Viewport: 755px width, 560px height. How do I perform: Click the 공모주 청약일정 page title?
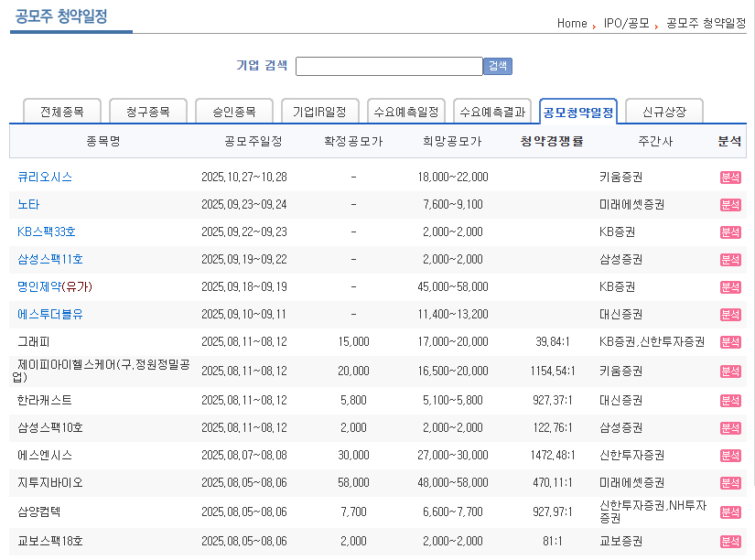[x=61, y=16]
